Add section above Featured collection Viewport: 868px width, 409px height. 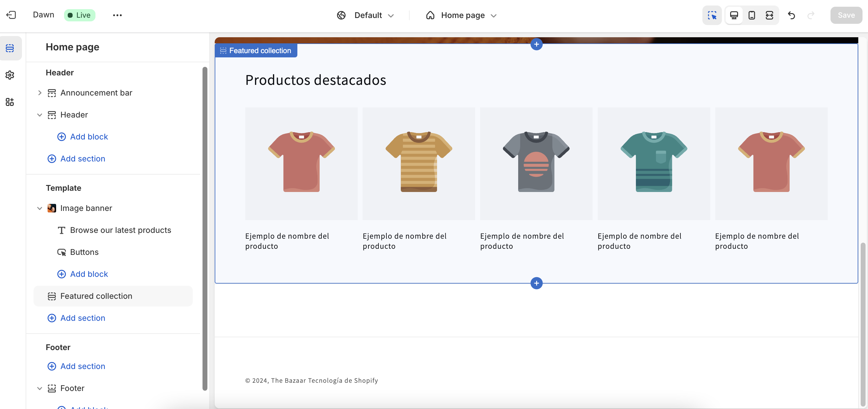pyautogui.click(x=536, y=44)
